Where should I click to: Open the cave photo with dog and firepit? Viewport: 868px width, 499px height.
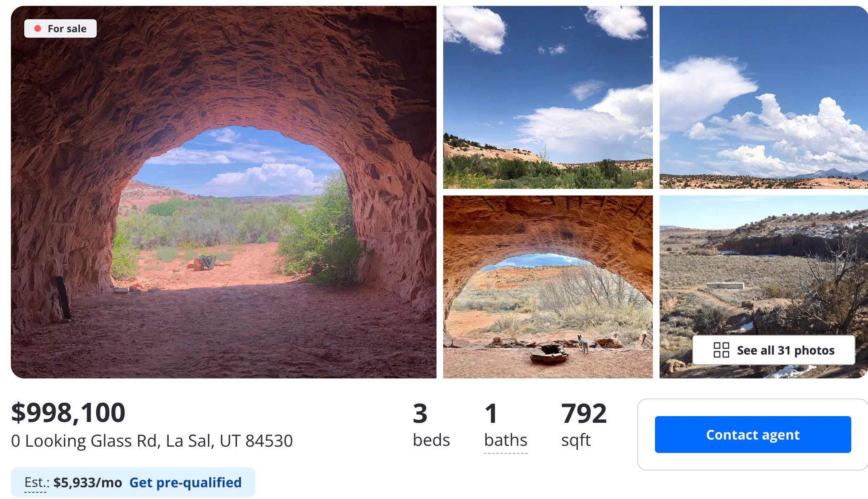[x=548, y=287]
